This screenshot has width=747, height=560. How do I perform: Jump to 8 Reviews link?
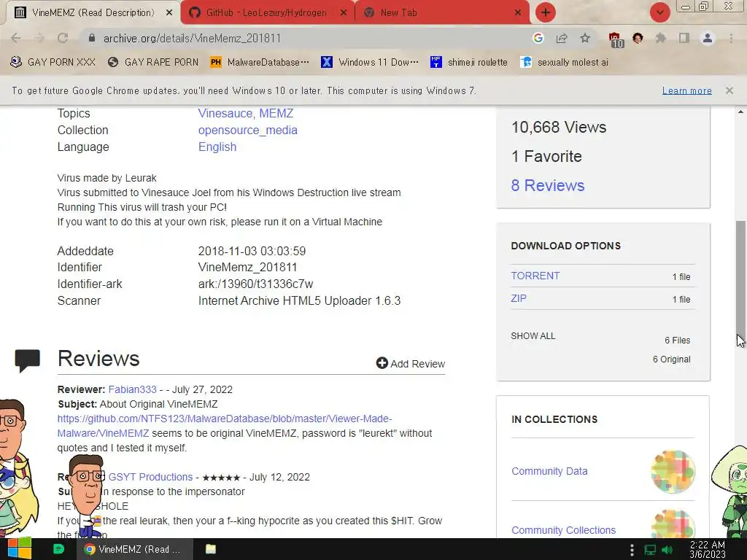coord(548,185)
